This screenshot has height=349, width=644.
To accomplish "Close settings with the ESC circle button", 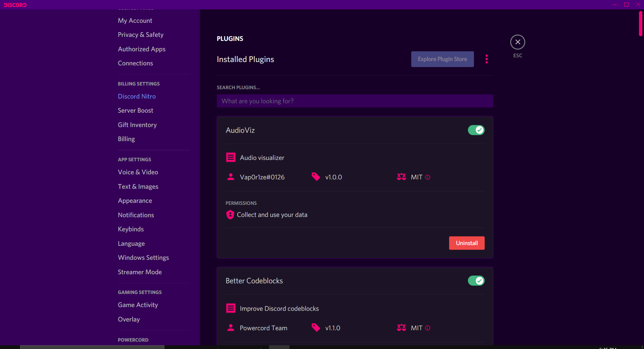I will pos(518,42).
